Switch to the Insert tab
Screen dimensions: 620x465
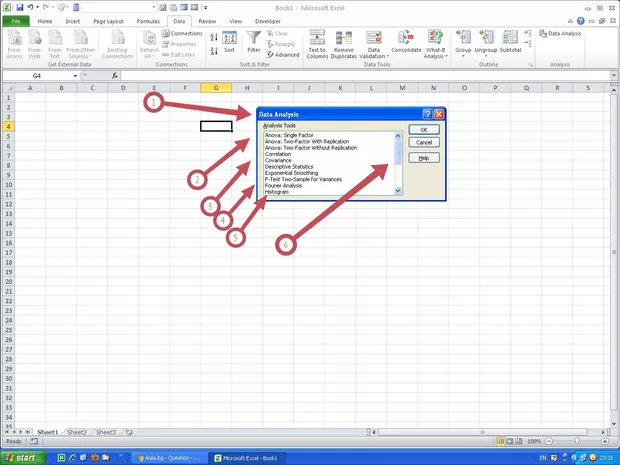point(72,21)
